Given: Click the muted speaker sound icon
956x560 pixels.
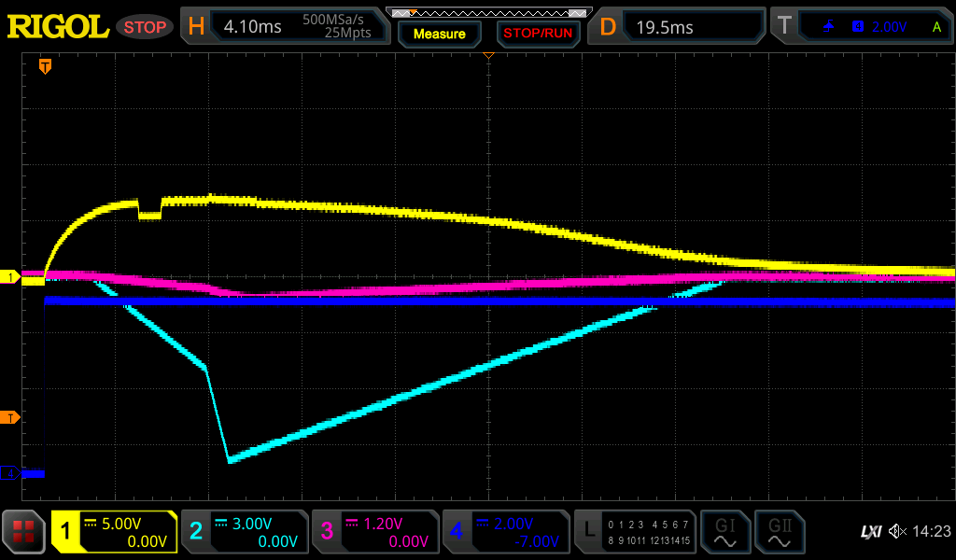Looking at the screenshot, I should [896, 532].
